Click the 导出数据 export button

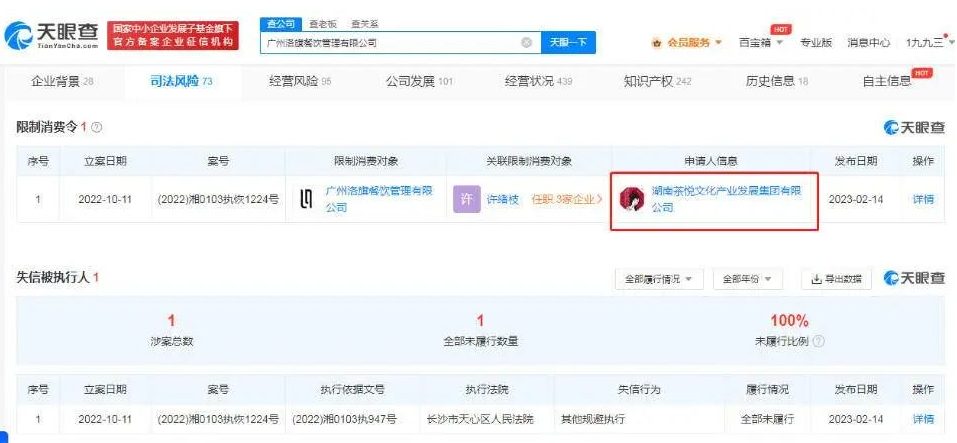click(836, 279)
